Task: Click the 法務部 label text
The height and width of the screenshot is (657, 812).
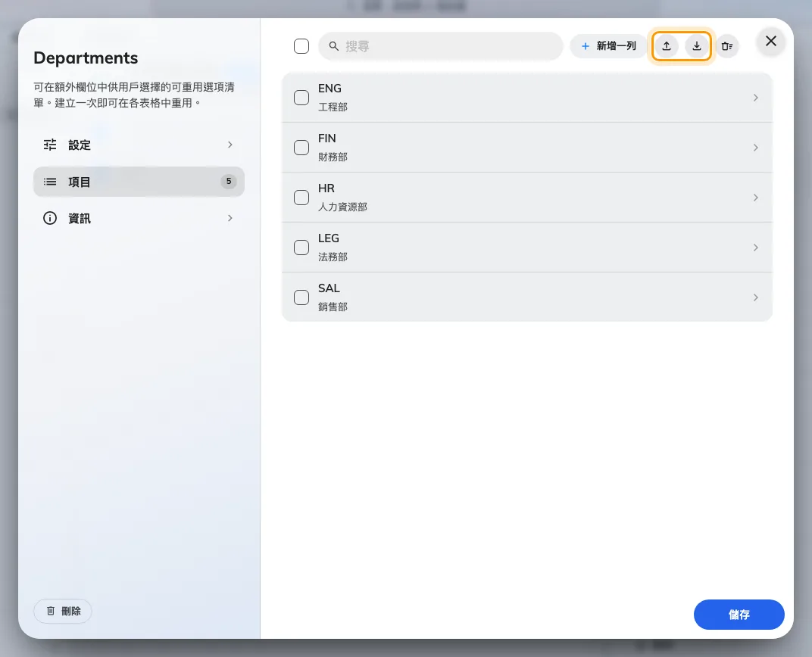Action: click(x=333, y=257)
